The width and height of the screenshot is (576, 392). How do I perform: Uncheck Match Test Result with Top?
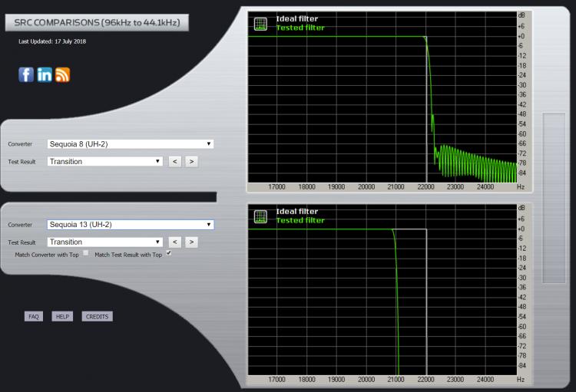click(169, 253)
